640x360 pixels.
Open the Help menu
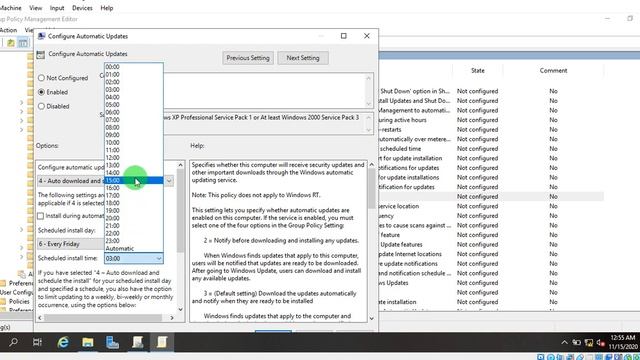coord(107,8)
